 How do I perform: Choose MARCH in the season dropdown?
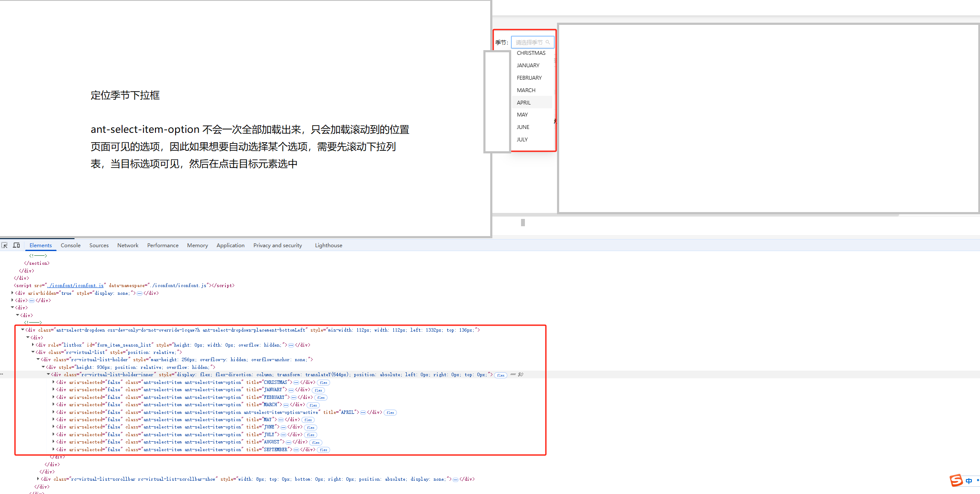coord(532,90)
